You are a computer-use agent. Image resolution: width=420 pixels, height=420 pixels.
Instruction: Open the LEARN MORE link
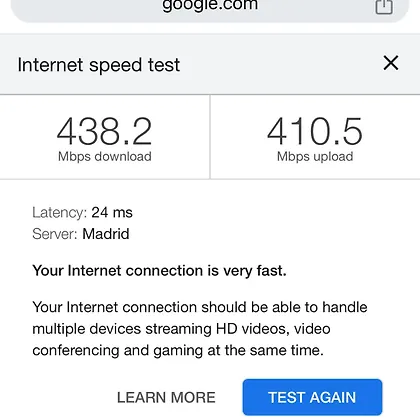pyautogui.click(x=166, y=398)
